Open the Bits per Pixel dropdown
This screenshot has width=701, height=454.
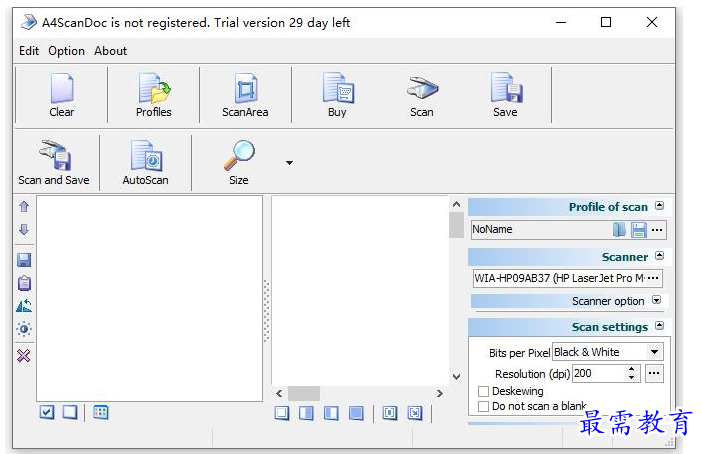[654, 352]
